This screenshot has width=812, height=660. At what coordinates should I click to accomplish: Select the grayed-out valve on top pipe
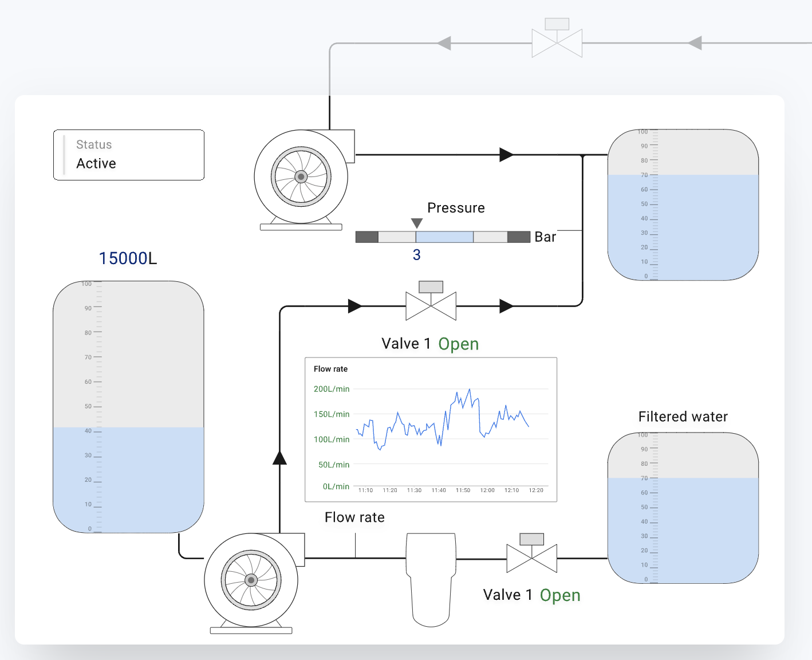pos(557,40)
